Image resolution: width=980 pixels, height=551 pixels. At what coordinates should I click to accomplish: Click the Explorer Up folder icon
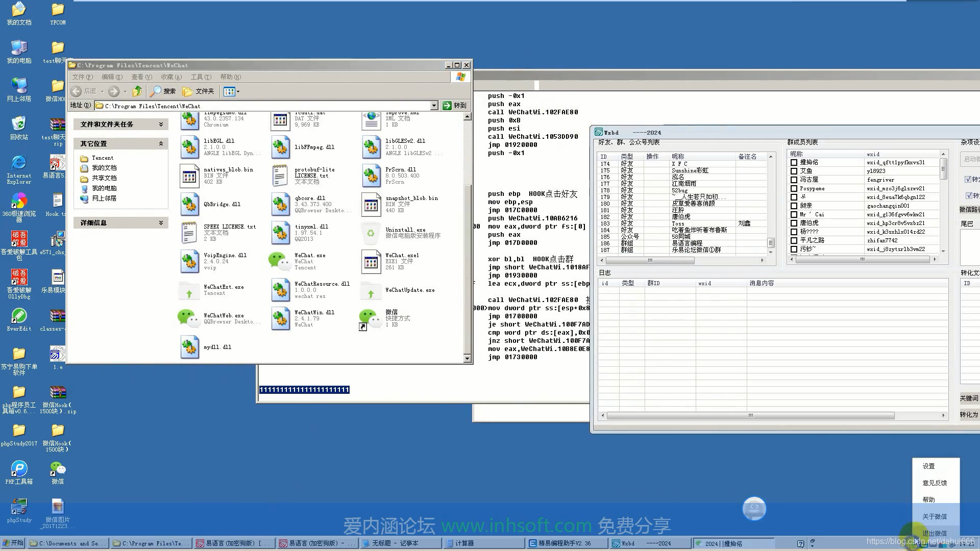(137, 91)
